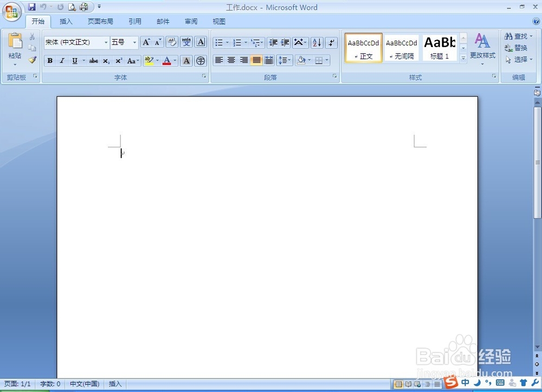Click the 粘贴 paste button
Screen dimensions: 542x392
pyautogui.click(x=15, y=48)
